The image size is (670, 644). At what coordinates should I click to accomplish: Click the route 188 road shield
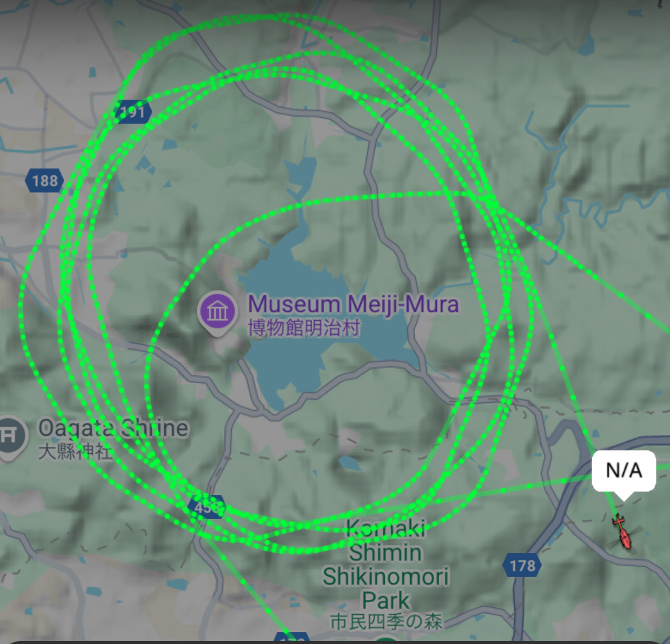pos(45,180)
